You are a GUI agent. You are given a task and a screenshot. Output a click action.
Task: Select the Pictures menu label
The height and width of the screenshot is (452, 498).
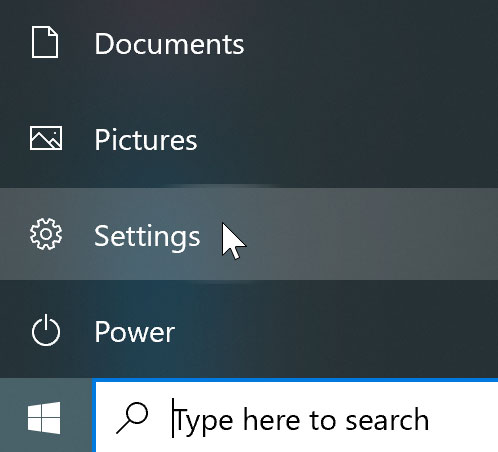(146, 140)
